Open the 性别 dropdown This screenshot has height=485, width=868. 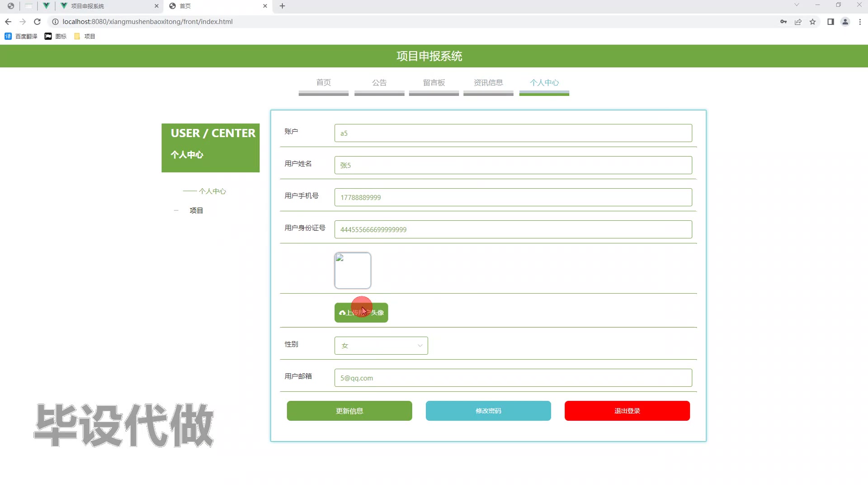[x=381, y=346]
